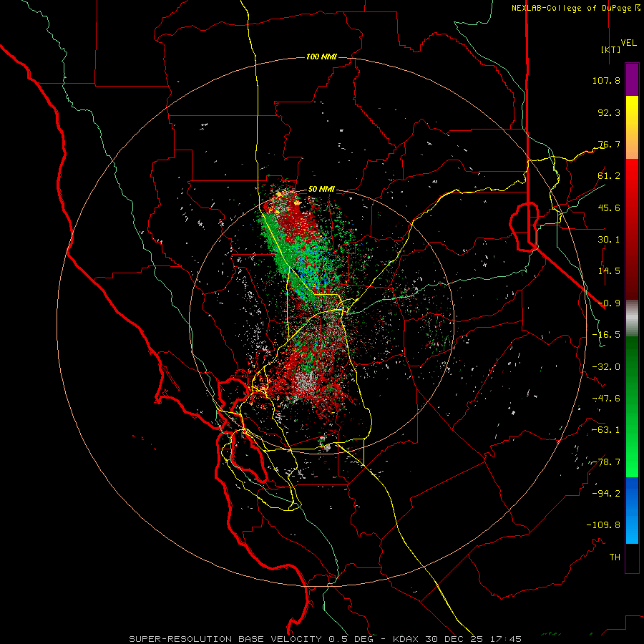Viewport: 644px width, 644px height.
Task: Click the 14.5 legend value
Action: [609, 271]
